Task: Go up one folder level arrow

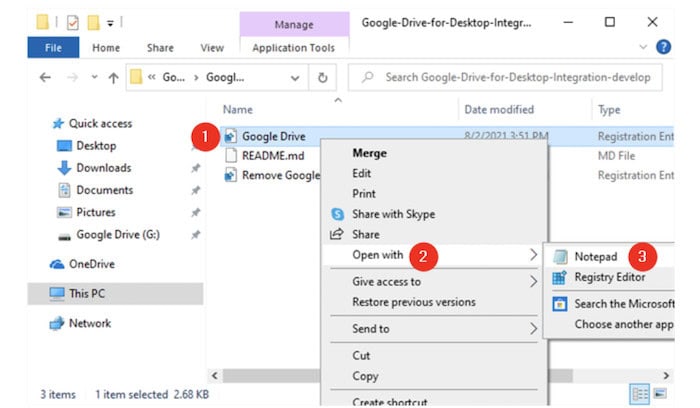Action: pos(113,78)
